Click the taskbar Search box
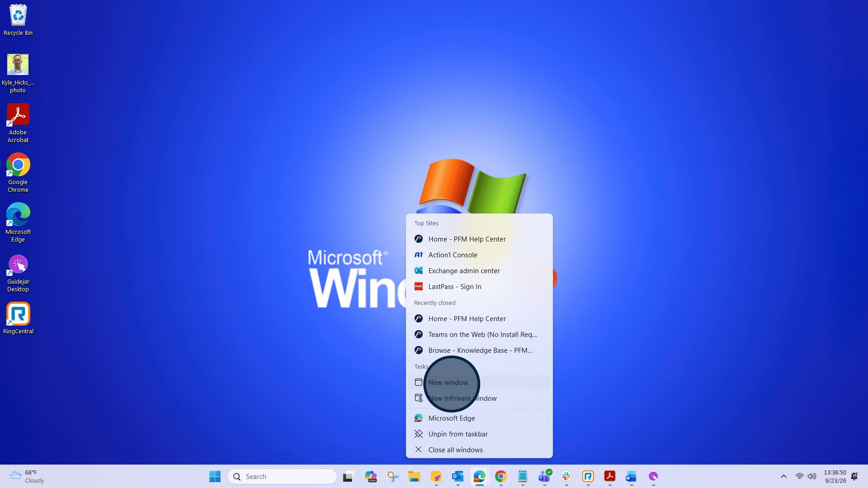The height and width of the screenshot is (488, 868). click(x=282, y=476)
